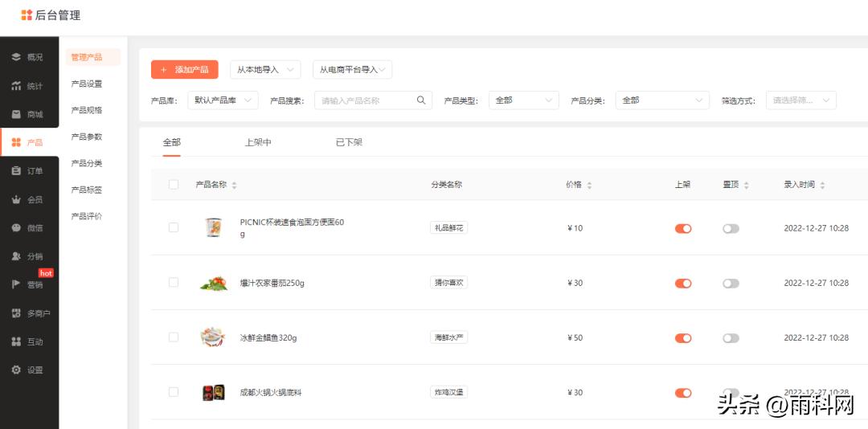Open the 订单 orders sidebar icon
Screen dimensions: 868x429
(x=16, y=171)
